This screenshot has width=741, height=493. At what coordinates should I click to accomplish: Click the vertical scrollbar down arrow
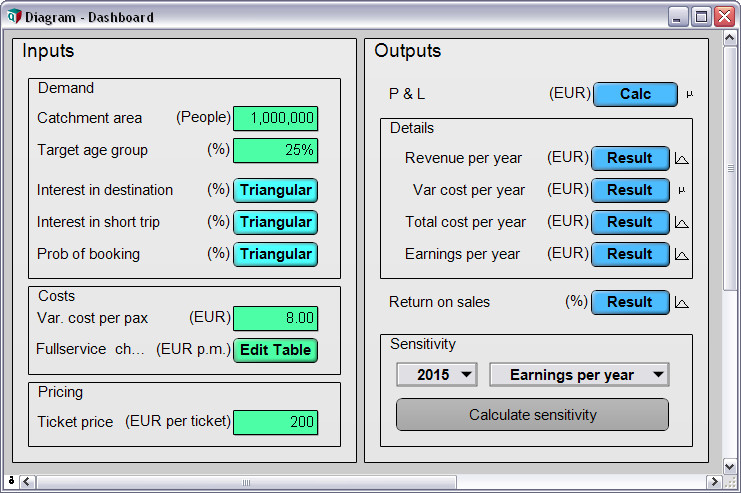731,467
